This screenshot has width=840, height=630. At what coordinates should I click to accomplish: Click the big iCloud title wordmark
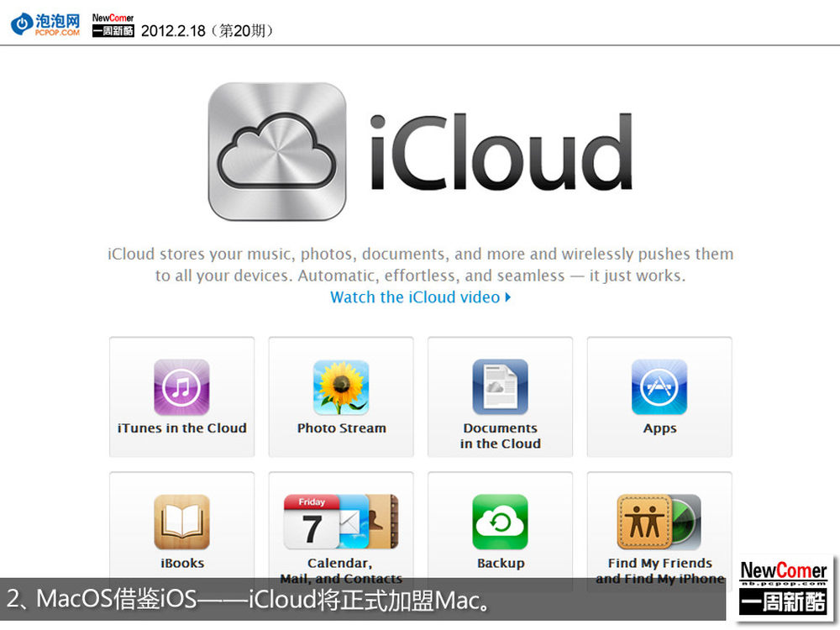(501, 152)
